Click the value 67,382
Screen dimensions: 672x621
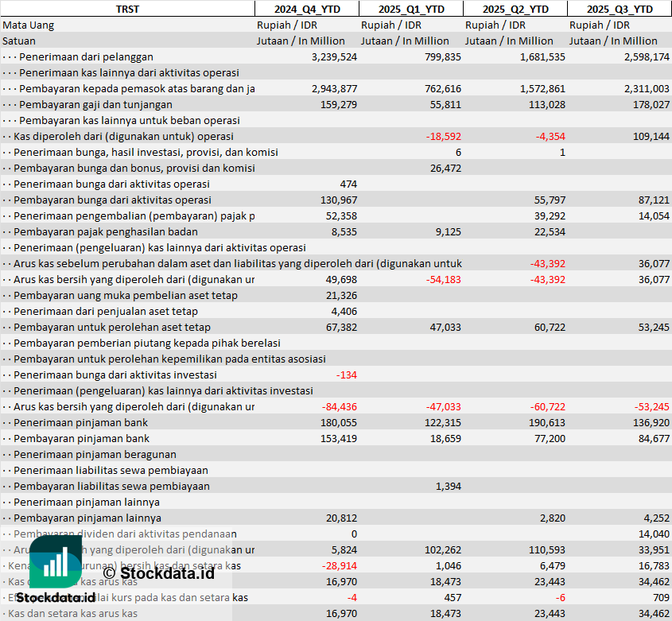coord(342,327)
